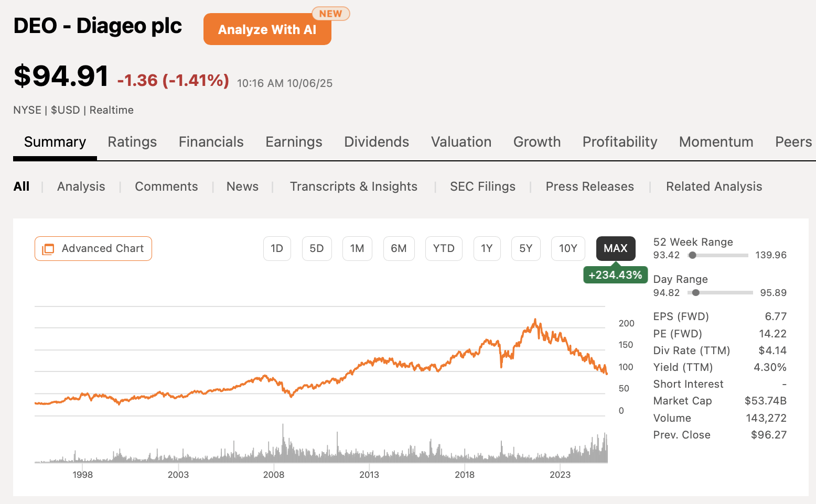The image size is (816, 504).
Task: Open the Advanced Chart view
Action: pos(93,248)
